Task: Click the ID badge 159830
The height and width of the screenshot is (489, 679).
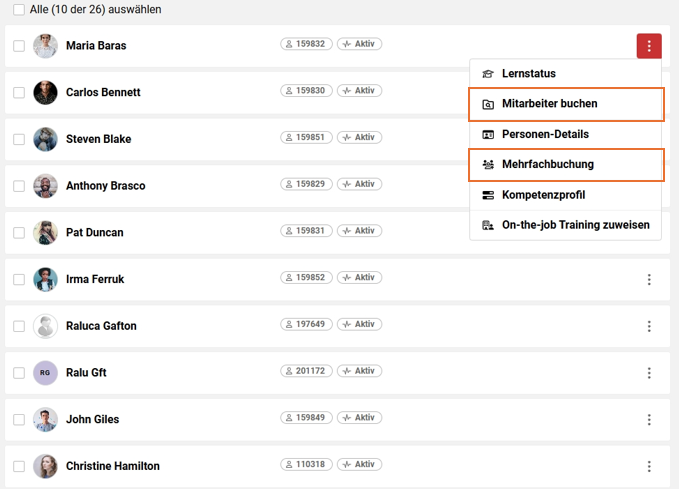Action: (306, 91)
